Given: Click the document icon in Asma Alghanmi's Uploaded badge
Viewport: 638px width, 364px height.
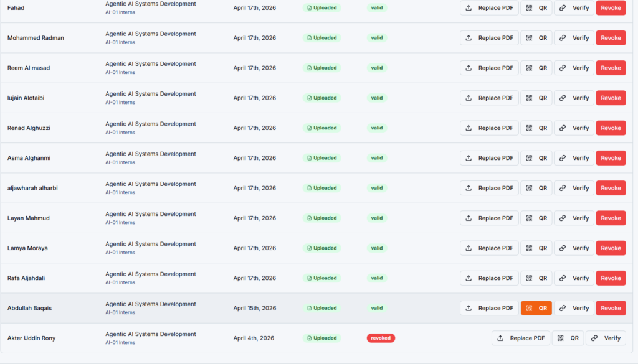Looking at the screenshot, I should click(x=309, y=157).
